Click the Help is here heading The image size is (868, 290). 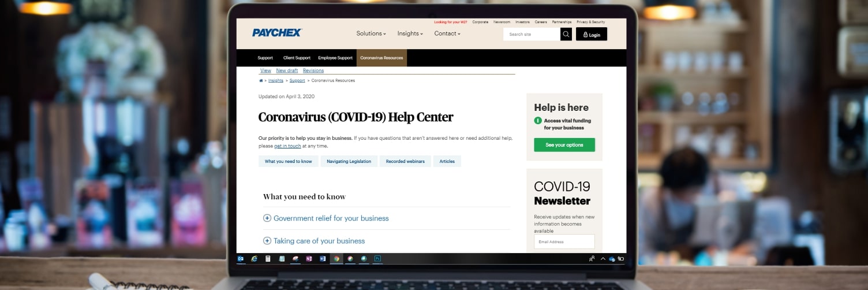click(561, 107)
